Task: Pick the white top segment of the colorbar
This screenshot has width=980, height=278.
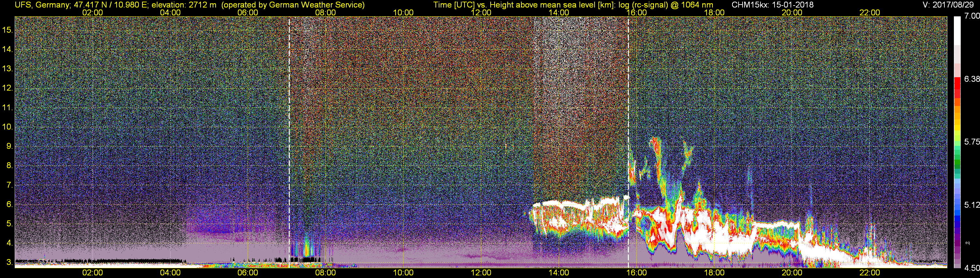Action: 957,30
